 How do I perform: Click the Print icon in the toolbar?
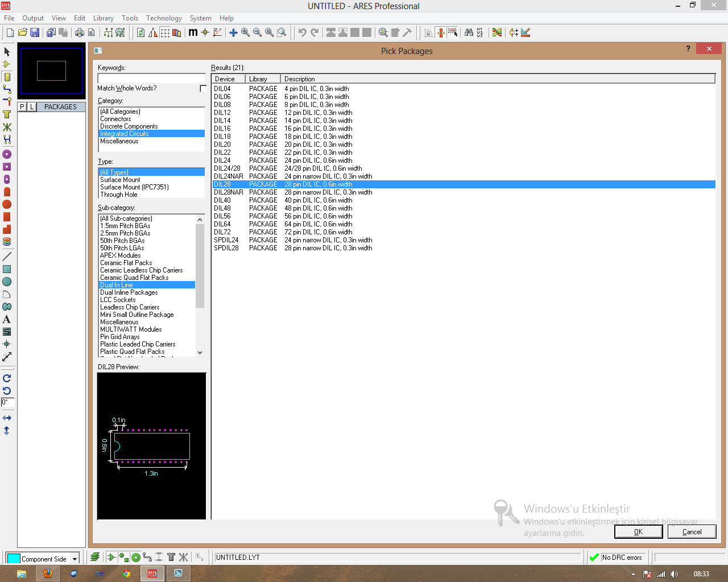pos(79,32)
